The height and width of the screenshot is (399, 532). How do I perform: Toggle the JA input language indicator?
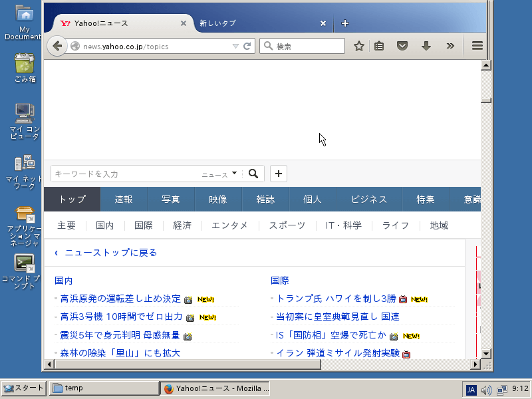pyautogui.click(x=471, y=390)
